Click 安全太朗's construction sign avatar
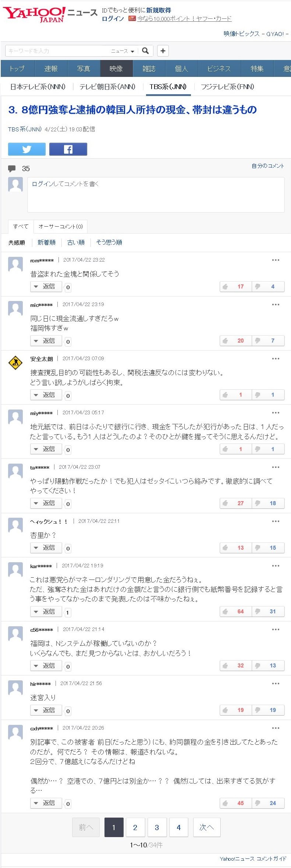The height and width of the screenshot is (868, 291). 15,363
